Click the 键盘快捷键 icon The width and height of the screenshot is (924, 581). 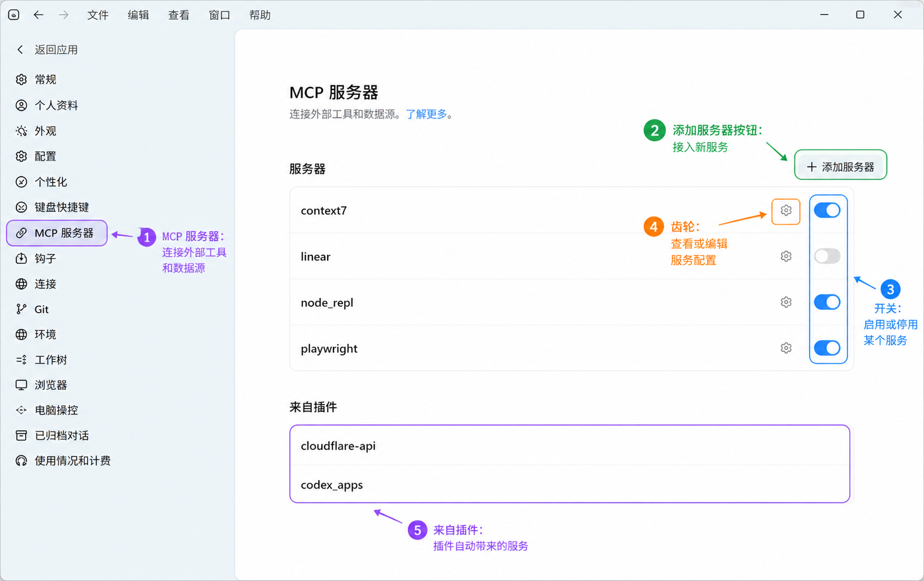click(x=21, y=207)
